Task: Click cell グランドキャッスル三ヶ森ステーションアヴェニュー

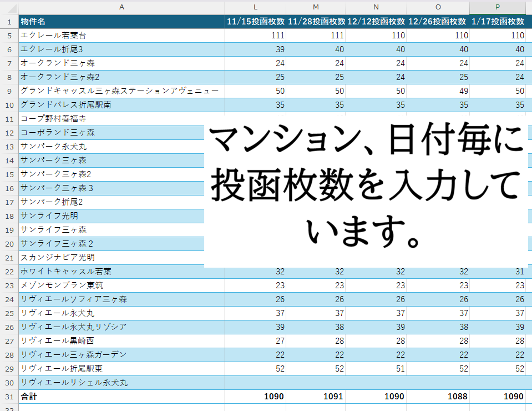Action: click(x=121, y=91)
